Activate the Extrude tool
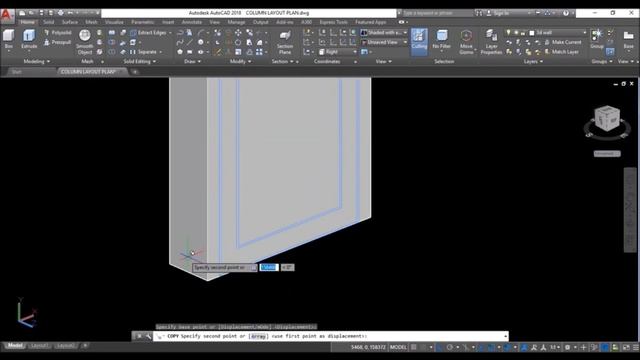This screenshot has height=360, width=640. pos(29,39)
